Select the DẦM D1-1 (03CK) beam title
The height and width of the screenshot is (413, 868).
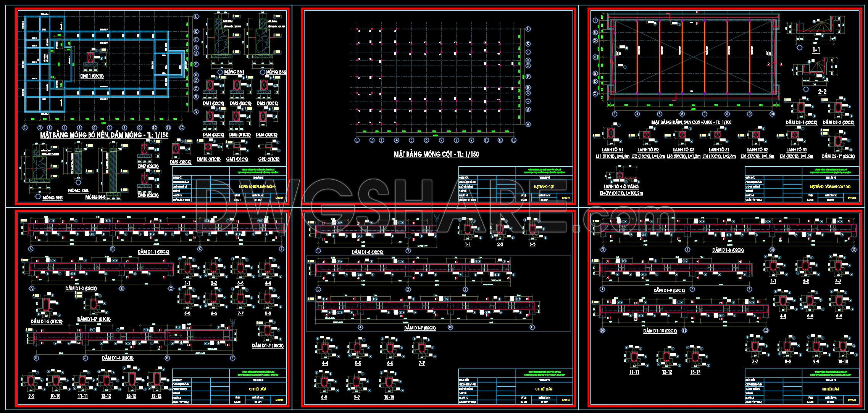tap(153, 252)
